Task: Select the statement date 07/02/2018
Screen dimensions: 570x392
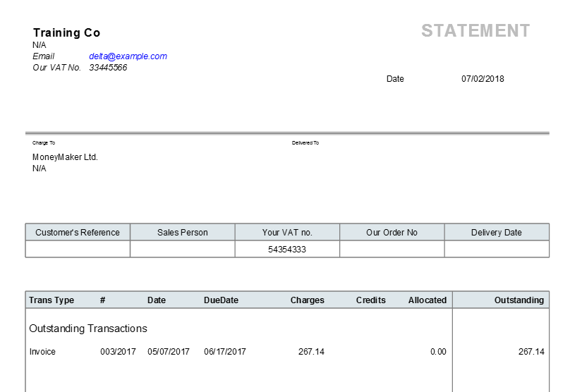Action: pos(483,79)
